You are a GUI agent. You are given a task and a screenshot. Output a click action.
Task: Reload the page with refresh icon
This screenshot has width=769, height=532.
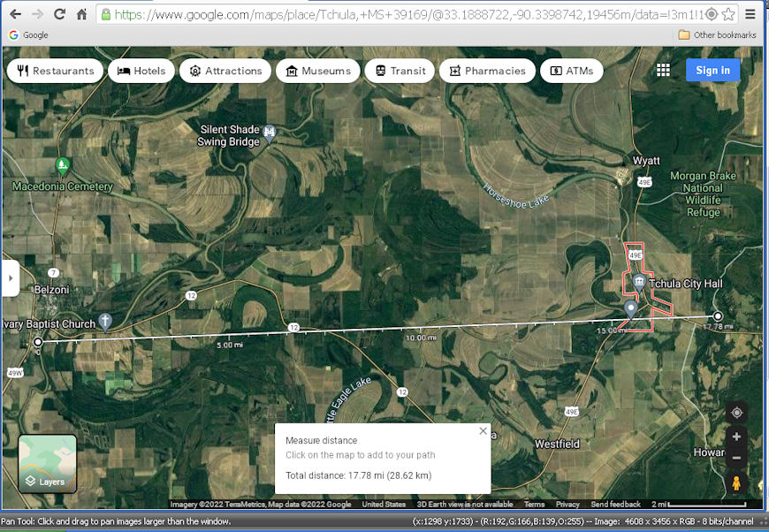pyautogui.click(x=59, y=14)
